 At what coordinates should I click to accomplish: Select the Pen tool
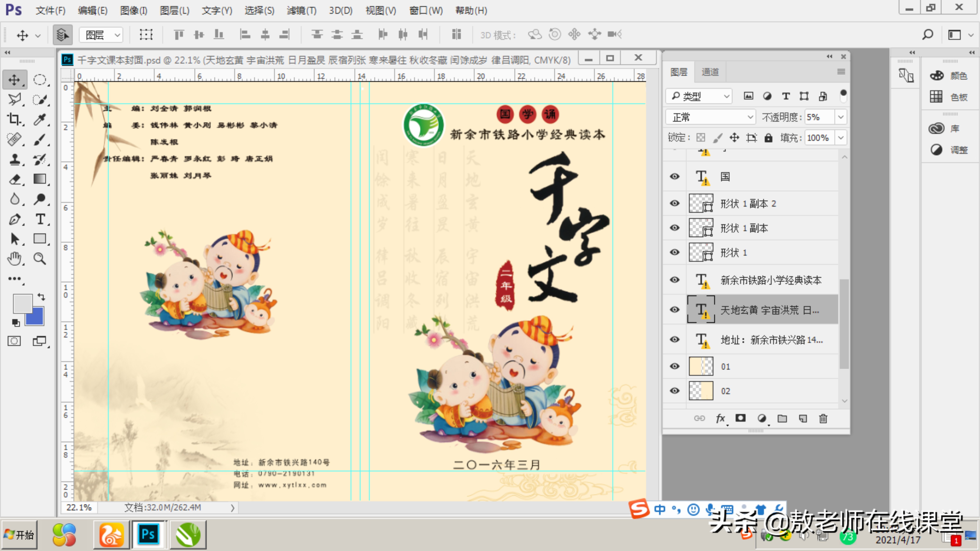[15, 219]
